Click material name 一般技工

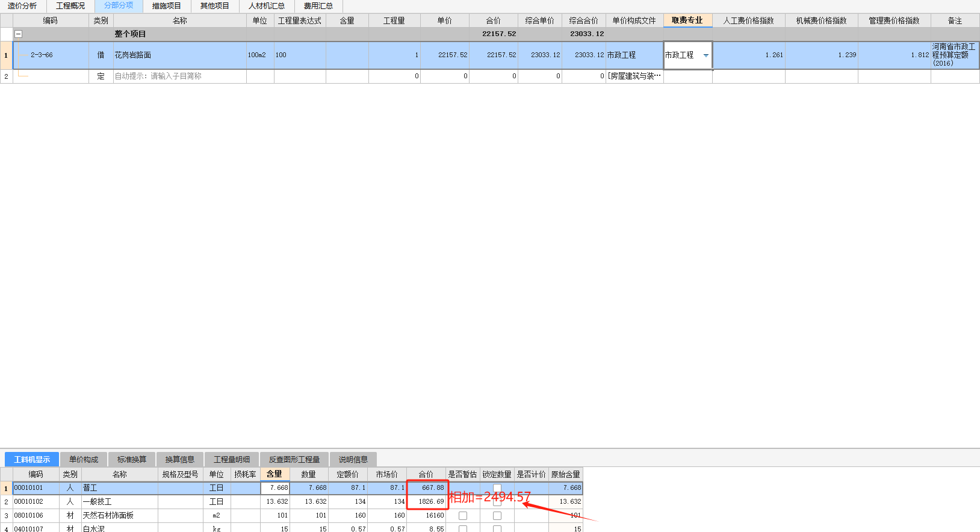pyautogui.click(x=120, y=502)
